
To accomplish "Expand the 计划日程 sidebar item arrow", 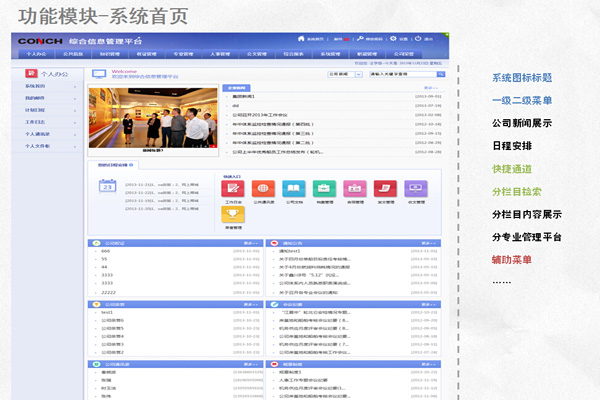I will point(75,110).
